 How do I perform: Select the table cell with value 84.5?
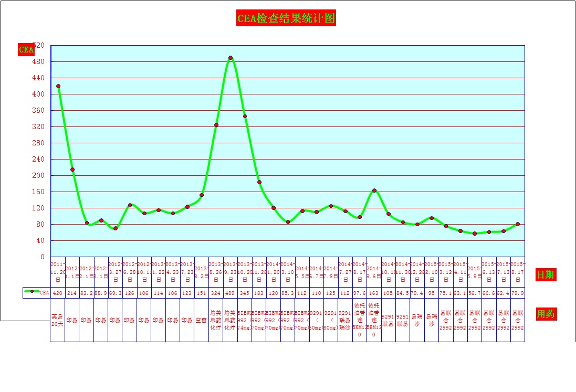(403, 293)
